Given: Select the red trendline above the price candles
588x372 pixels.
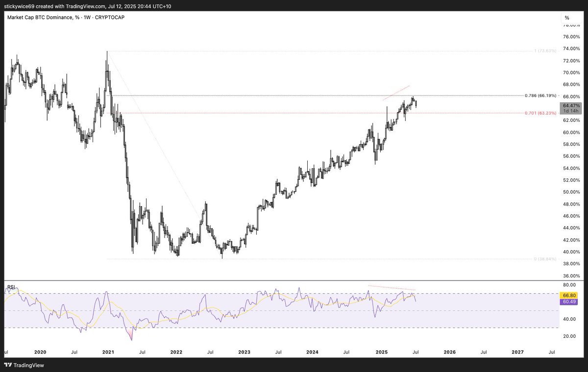Looking at the screenshot, I should pos(396,93).
